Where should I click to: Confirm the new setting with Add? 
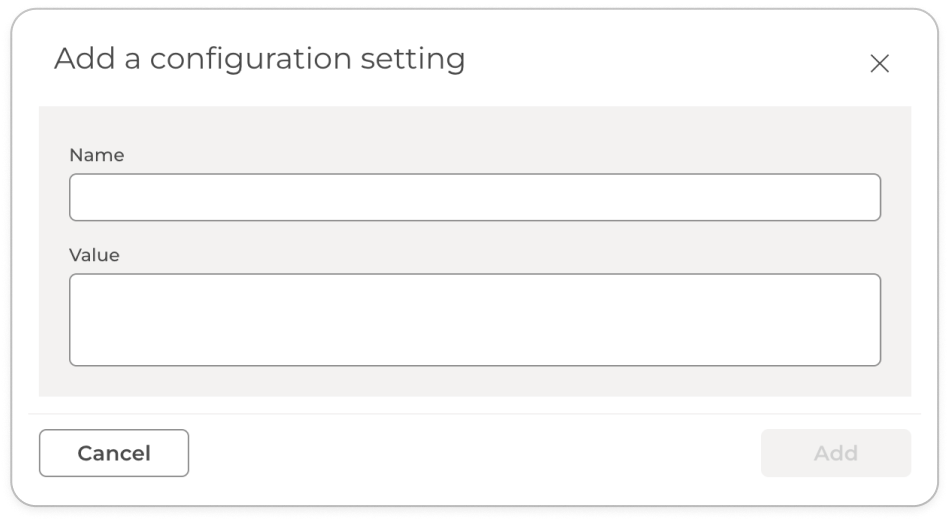click(835, 453)
